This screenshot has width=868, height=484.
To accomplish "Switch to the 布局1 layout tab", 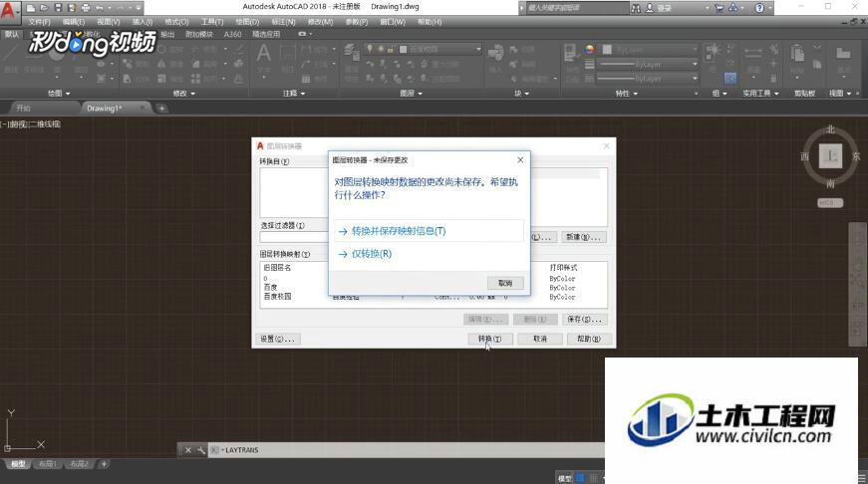I will [48, 464].
